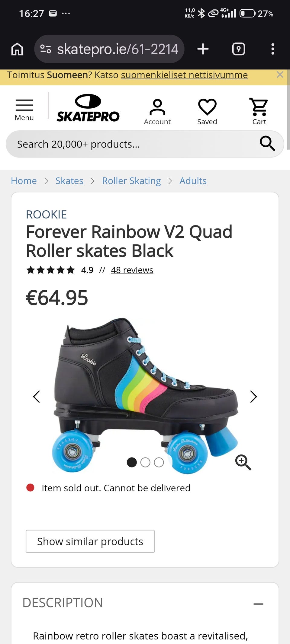Show next product image
Viewport: 290px width, 644px height.
coord(253,397)
